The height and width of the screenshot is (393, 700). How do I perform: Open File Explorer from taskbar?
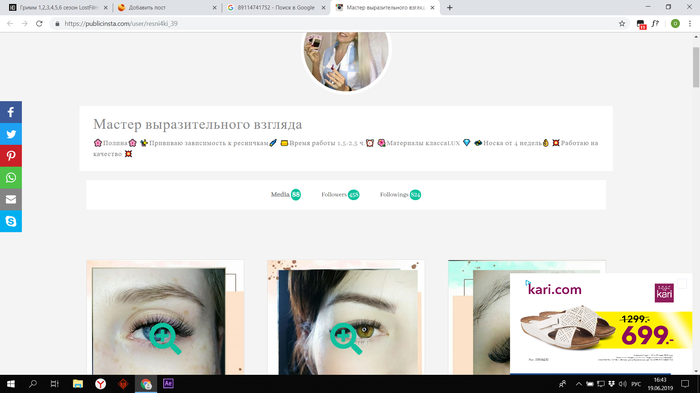point(78,384)
